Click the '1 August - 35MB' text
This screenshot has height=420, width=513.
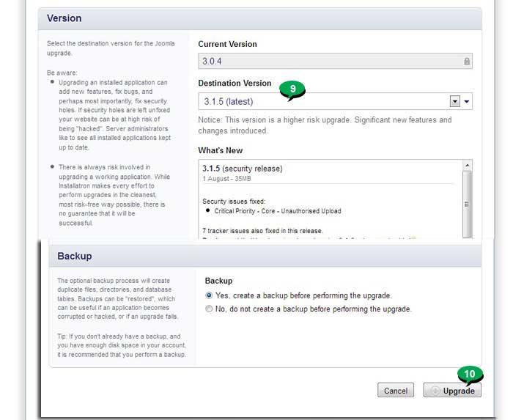pos(226,179)
